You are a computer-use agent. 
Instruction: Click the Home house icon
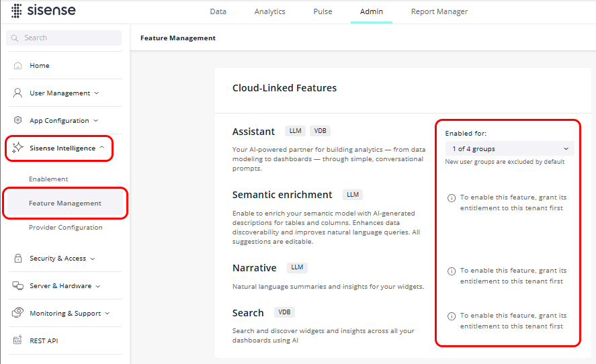pos(18,65)
